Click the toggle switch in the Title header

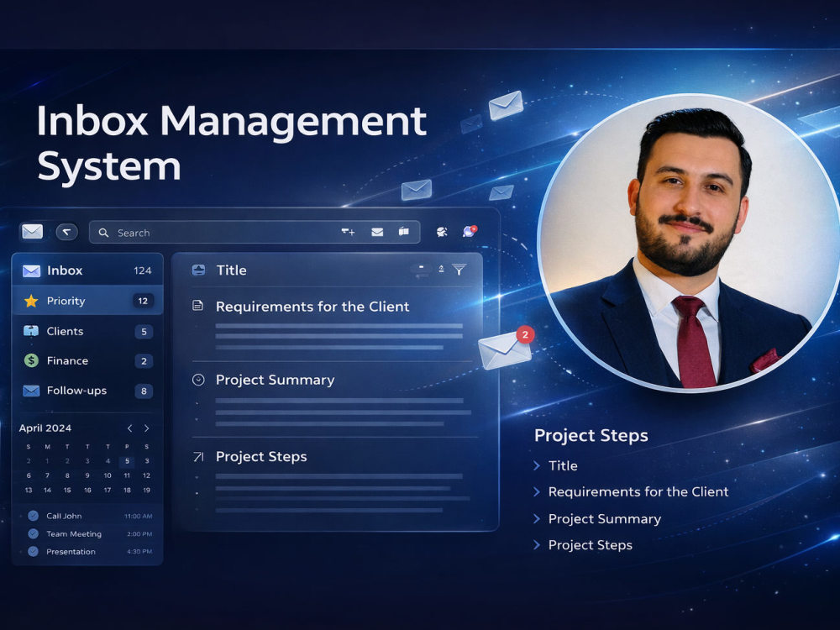click(422, 269)
